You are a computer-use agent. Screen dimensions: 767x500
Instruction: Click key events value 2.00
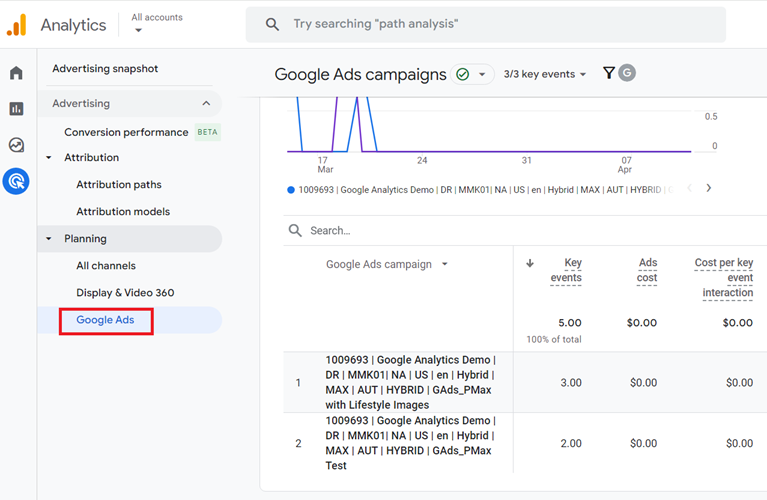tap(571, 443)
